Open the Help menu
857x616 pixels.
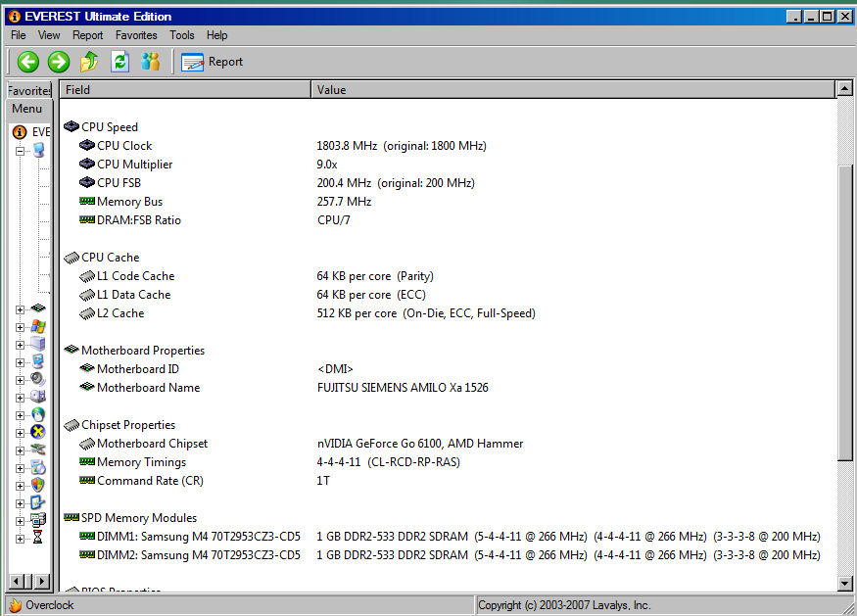[217, 35]
